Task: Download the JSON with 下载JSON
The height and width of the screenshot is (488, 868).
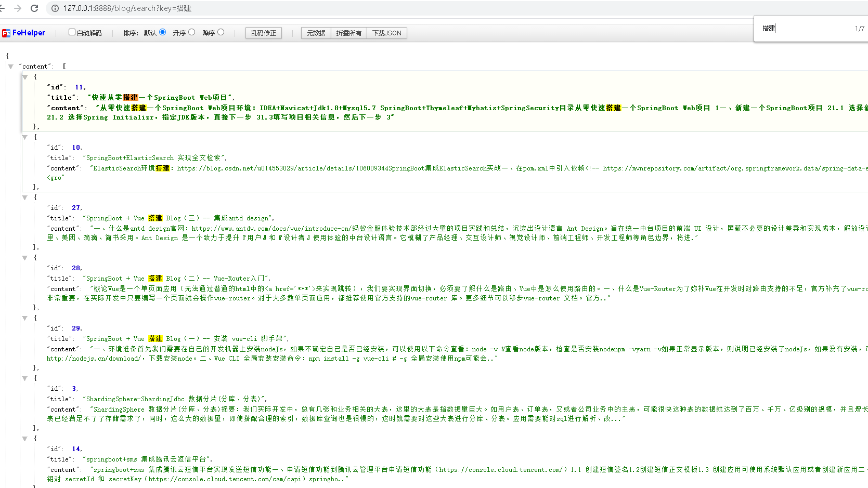Action: (387, 33)
